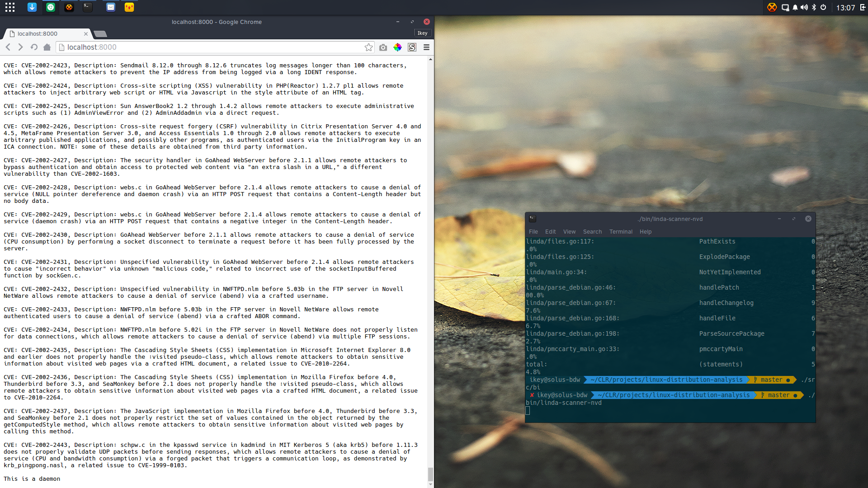Go back in Chrome history
This screenshot has height=488, width=868.
[8, 47]
